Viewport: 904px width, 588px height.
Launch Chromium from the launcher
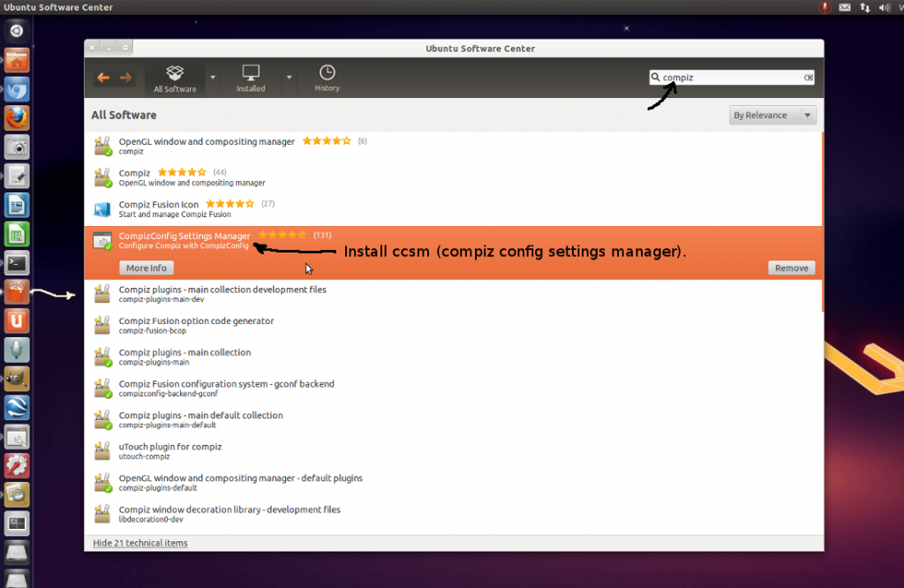pos(17,89)
